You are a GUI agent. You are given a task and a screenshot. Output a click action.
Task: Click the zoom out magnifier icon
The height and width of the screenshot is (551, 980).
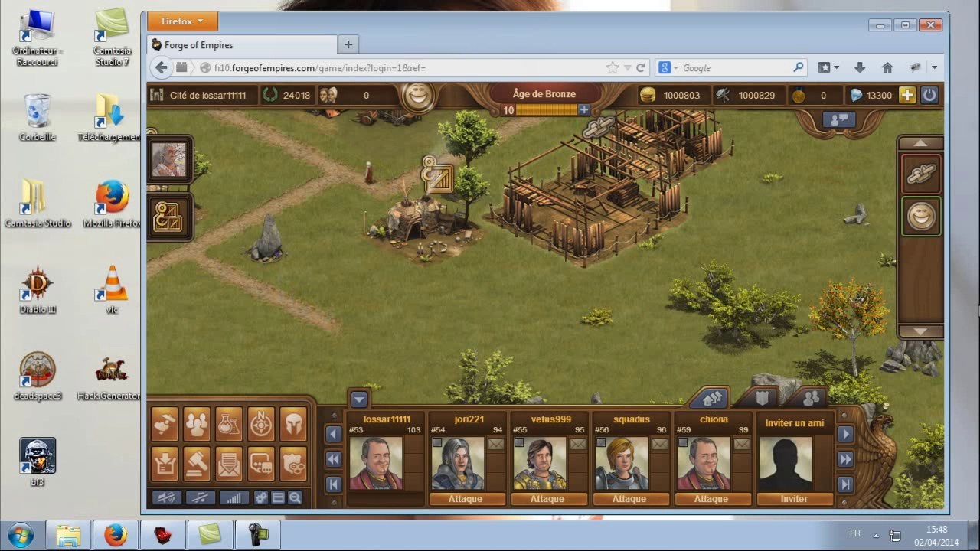295,497
